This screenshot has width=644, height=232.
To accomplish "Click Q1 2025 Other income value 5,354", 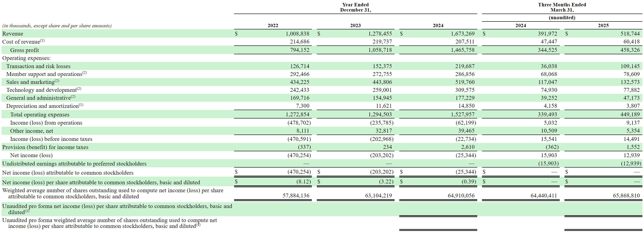I will click(x=633, y=131).
